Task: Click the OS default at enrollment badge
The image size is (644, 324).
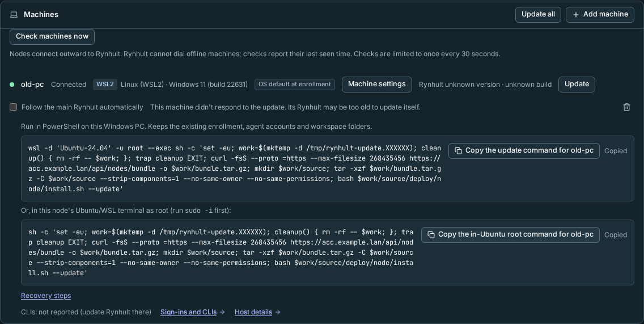Action: pyautogui.click(x=294, y=85)
